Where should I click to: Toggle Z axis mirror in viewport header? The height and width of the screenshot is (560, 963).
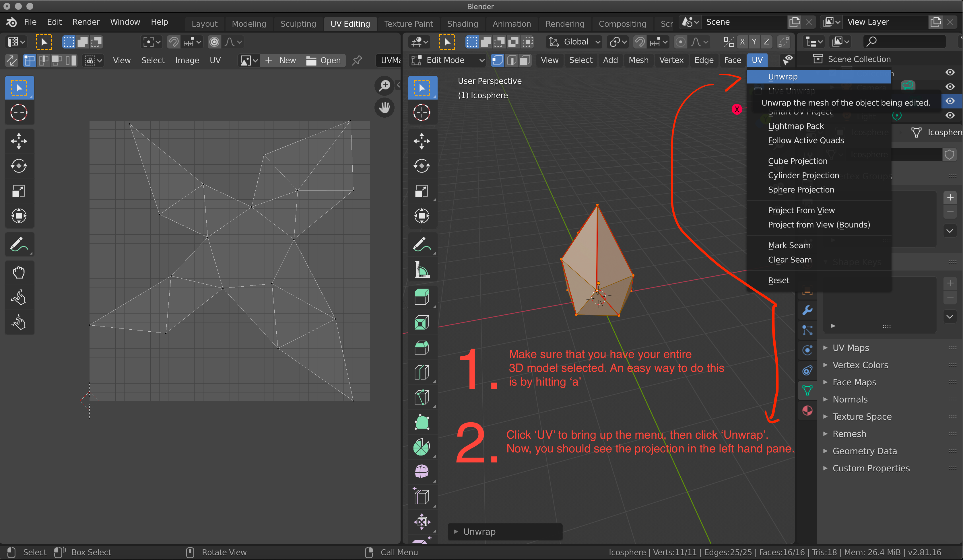point(766,42)
